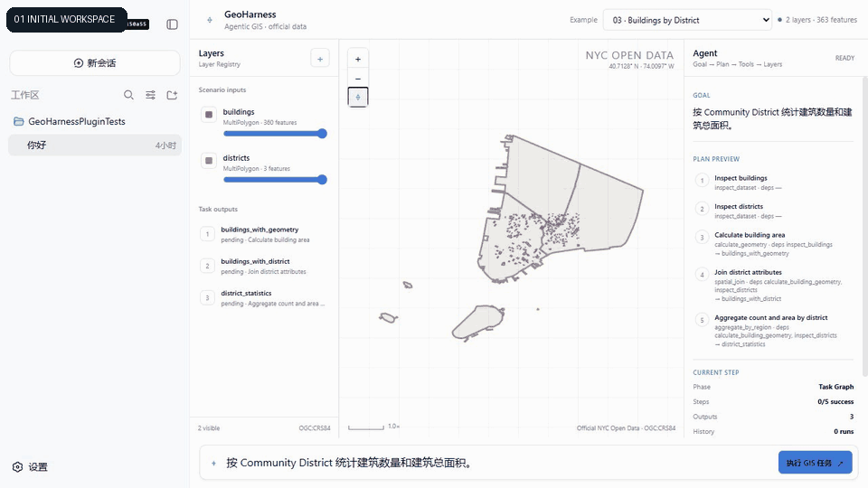Image resolution: width=868 pixels, height=488 pixels.
Task: Click the 2 visible status text
Action: 209,428
